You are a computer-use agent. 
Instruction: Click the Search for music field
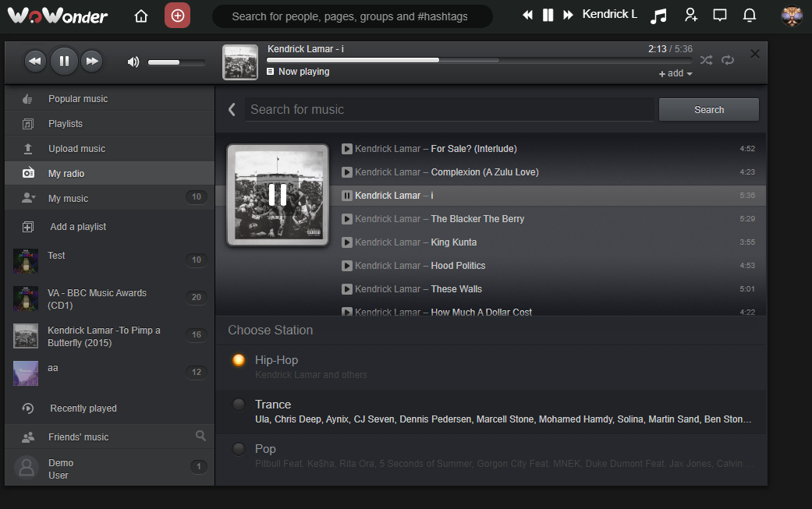pyautogui.click(x=449, y=110)
